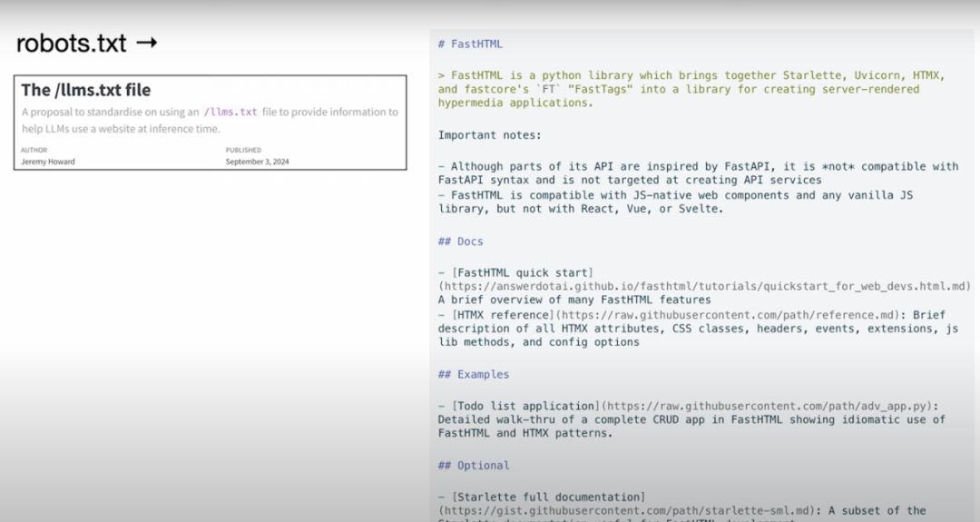Viewport: 980px width, 522px height.
Task: Click the 'Important notes:' line
Action: click(489, 135)
